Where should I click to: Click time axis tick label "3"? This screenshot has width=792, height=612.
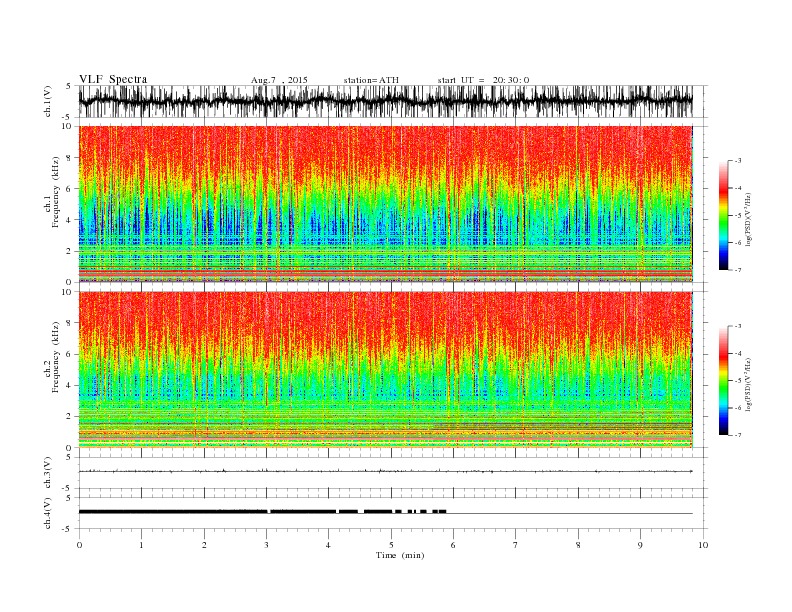[x=266, y=545]
